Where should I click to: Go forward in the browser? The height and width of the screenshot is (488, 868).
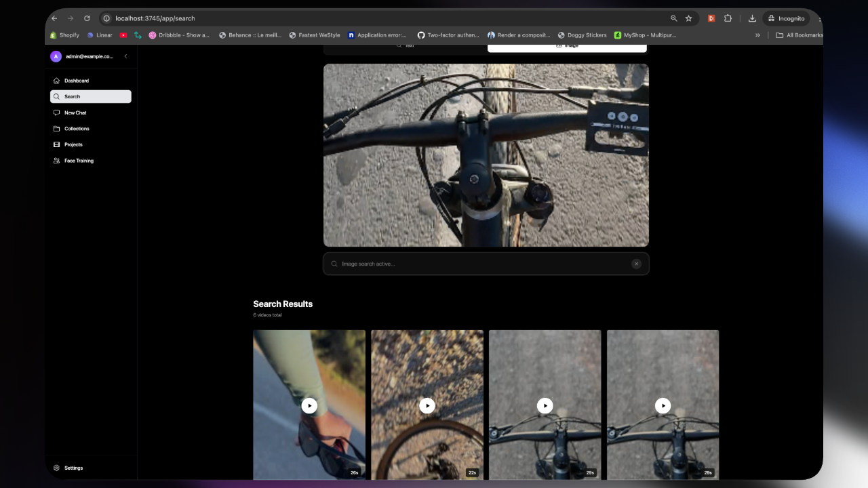click(x=71, y=18)
